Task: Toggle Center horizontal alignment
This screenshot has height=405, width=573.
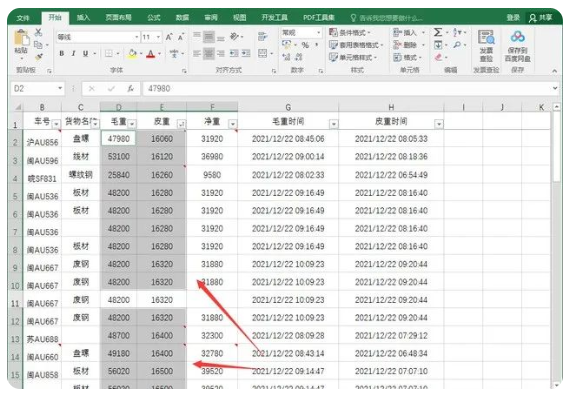Action: coord(209,54)
